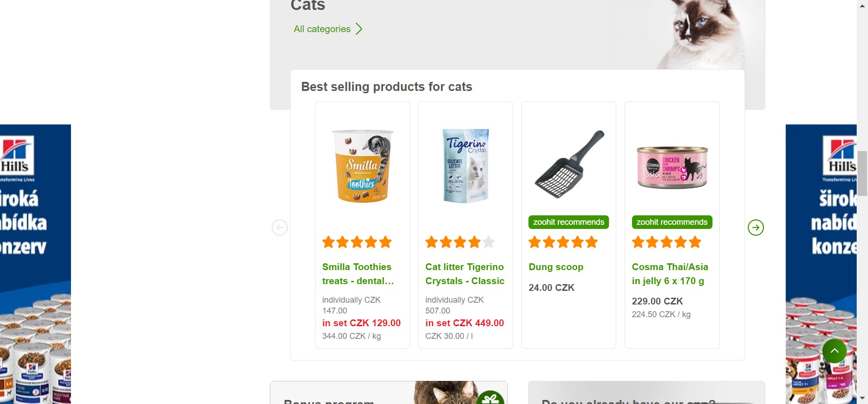The height and width of the screenshot is (404, 868).
Task: Click the page vertical scrollbar thumb
Action: pos(862,173)
